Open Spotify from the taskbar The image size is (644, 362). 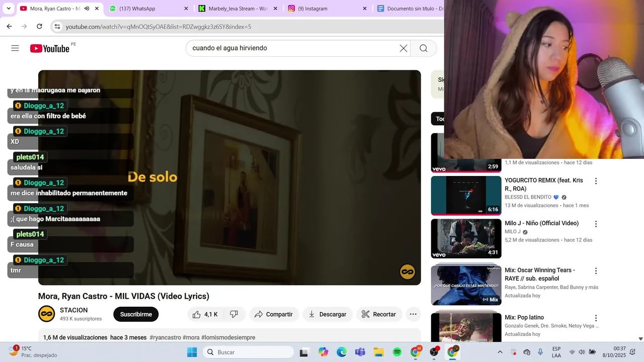coord(397,352)
